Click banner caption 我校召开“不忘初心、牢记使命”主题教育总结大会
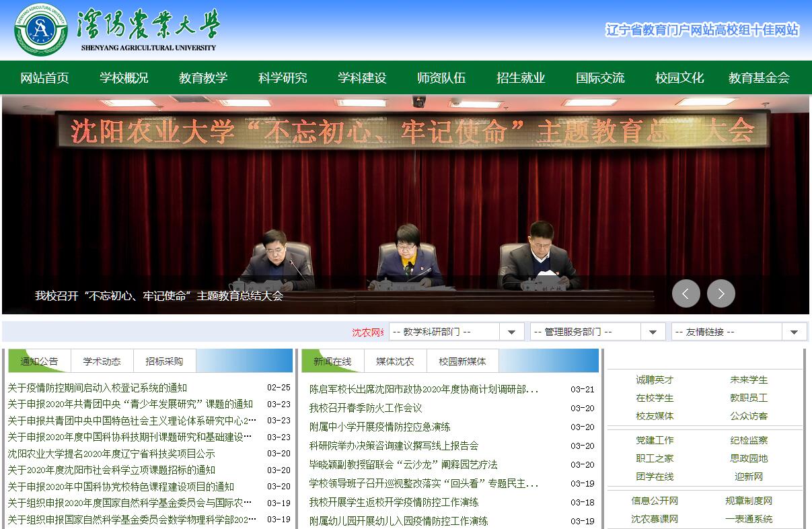 (x=159, y=295)
